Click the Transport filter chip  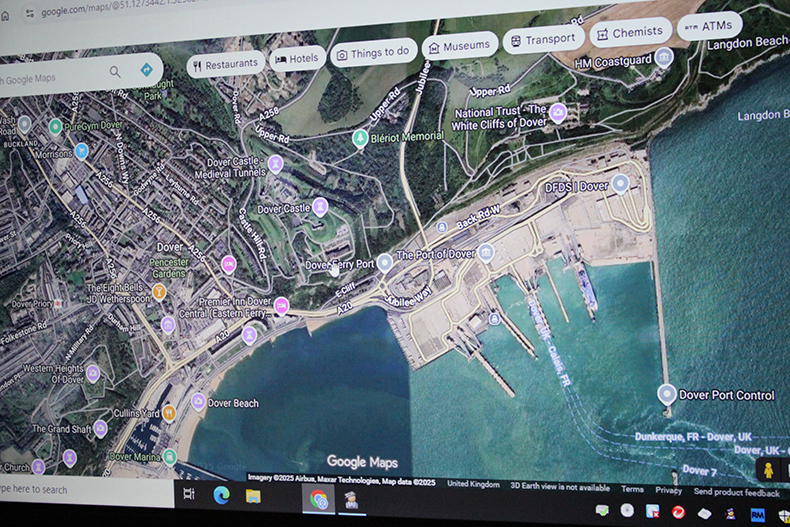point(543,39)
